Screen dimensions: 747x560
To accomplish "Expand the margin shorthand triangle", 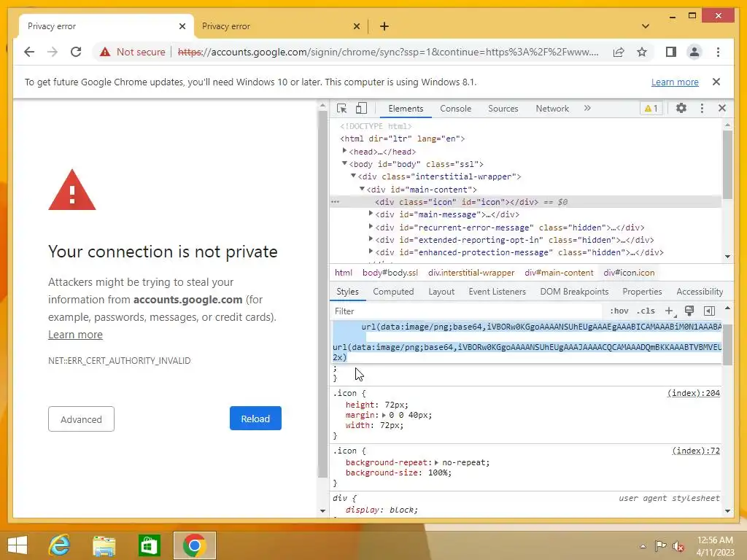I will (384, 415).
